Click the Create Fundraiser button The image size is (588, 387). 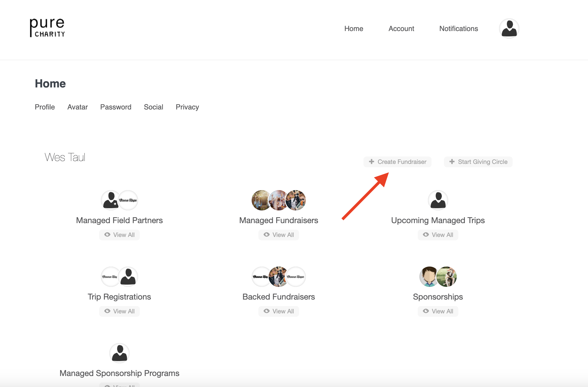click(397, 162)
